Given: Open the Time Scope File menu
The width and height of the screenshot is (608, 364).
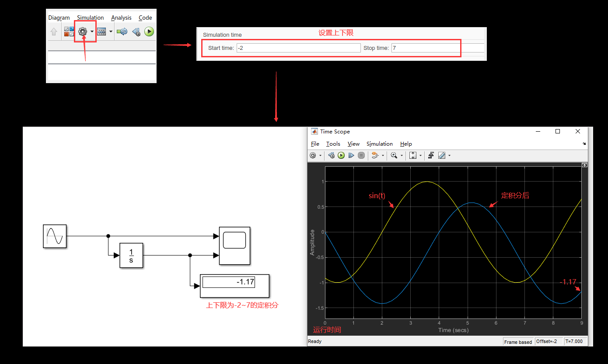Looking at the screenshot, I should (315, 143).
